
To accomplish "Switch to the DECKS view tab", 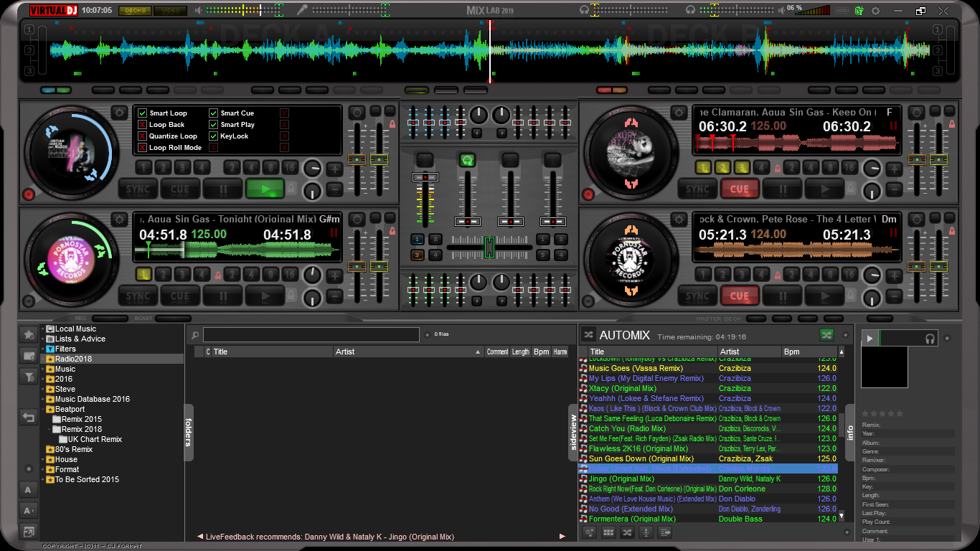I will [x=134, y=11].
